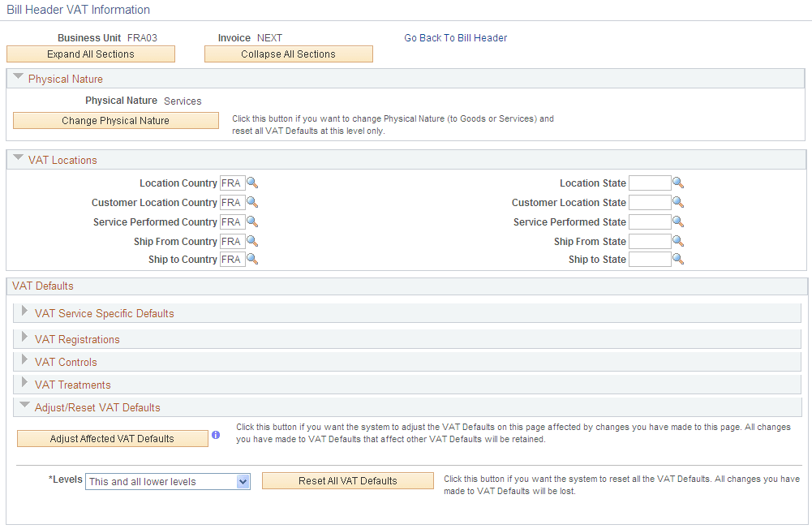The height and width of the screenshot is (529, 812).
Task: Click the Change Physical Nature button
Action: (115, 120)
